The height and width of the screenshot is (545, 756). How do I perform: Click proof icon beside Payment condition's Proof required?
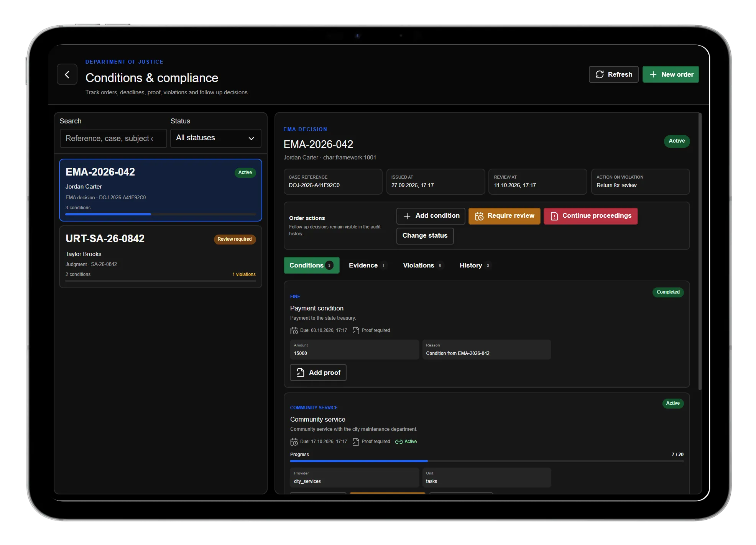[x=356, y=330]
